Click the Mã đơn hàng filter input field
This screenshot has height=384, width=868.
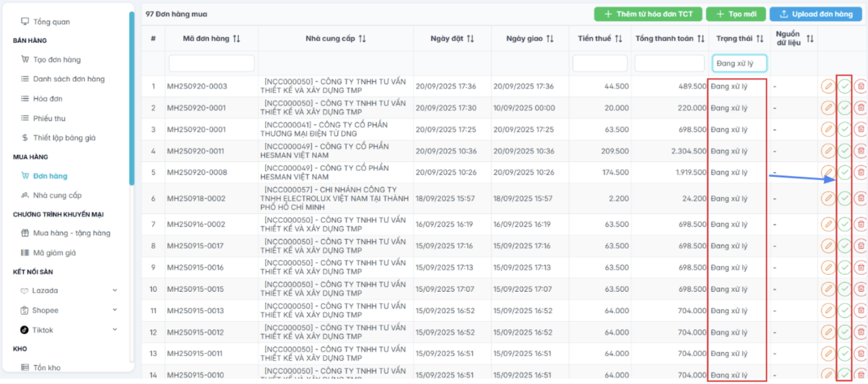211,63
